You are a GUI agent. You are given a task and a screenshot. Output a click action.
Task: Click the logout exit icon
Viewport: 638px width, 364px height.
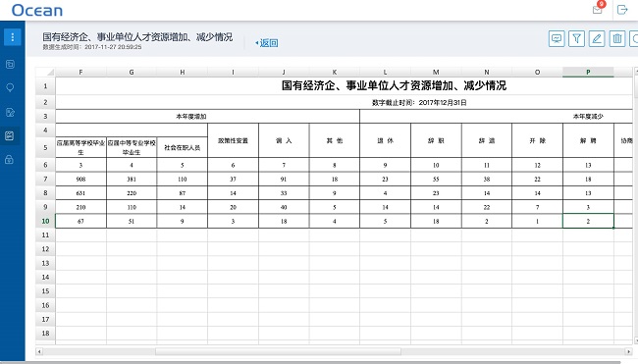point(622,10)
